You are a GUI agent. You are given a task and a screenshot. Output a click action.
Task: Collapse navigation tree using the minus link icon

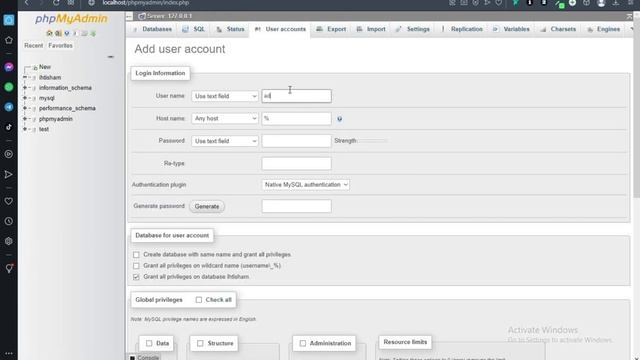click(x=111, y=57)
